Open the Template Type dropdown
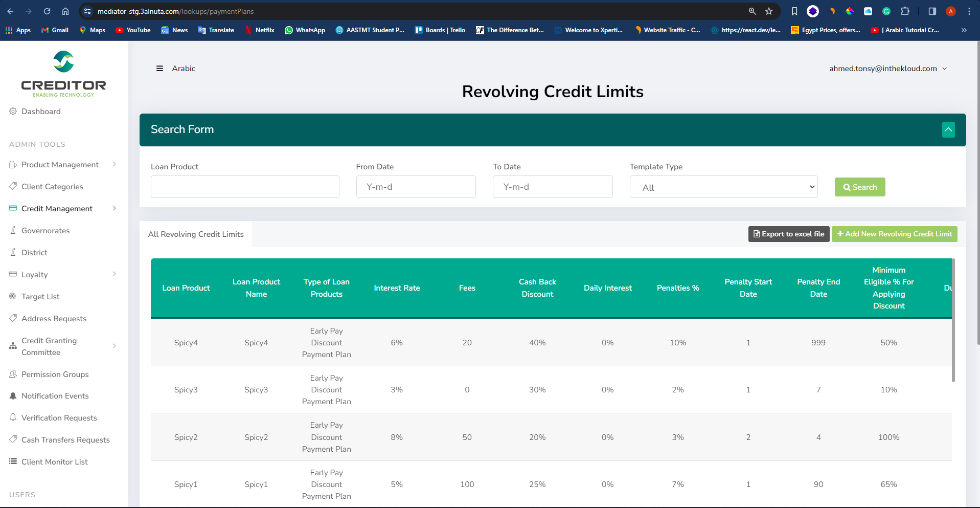The image size is (980, 508). pos(723,187)
